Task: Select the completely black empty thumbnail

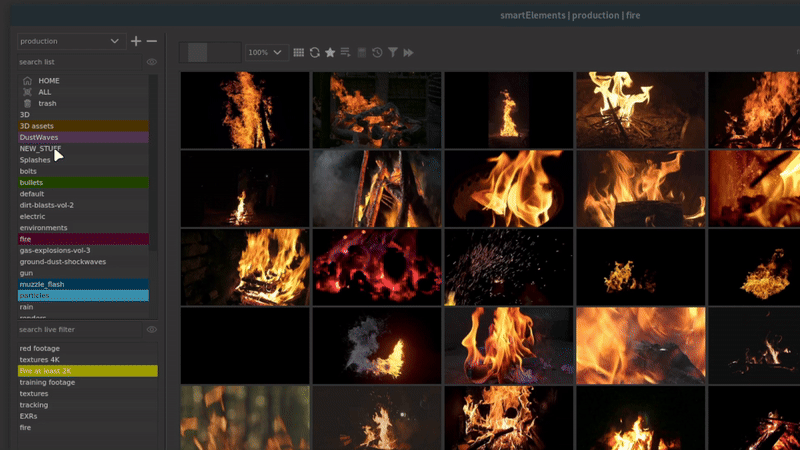Action: point(245,346)
